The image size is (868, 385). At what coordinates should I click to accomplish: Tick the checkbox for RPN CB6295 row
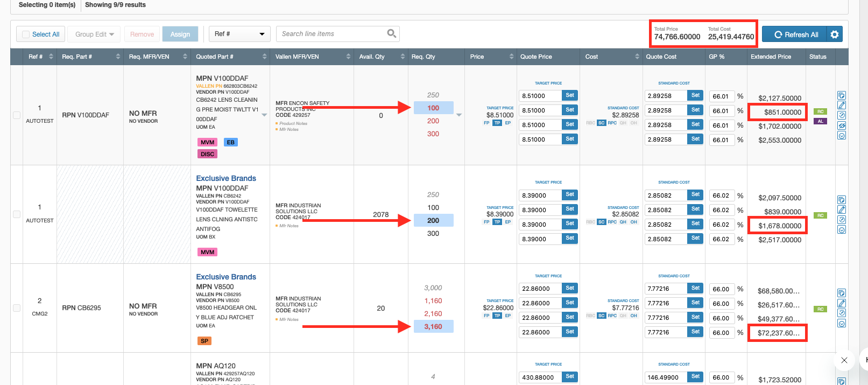(x=17, y=308)
